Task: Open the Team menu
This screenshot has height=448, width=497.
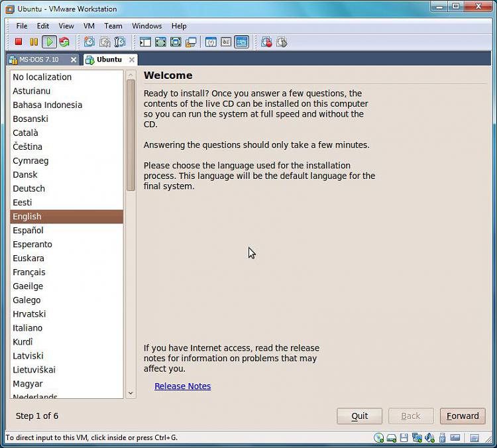Action: tap(113, 26)
